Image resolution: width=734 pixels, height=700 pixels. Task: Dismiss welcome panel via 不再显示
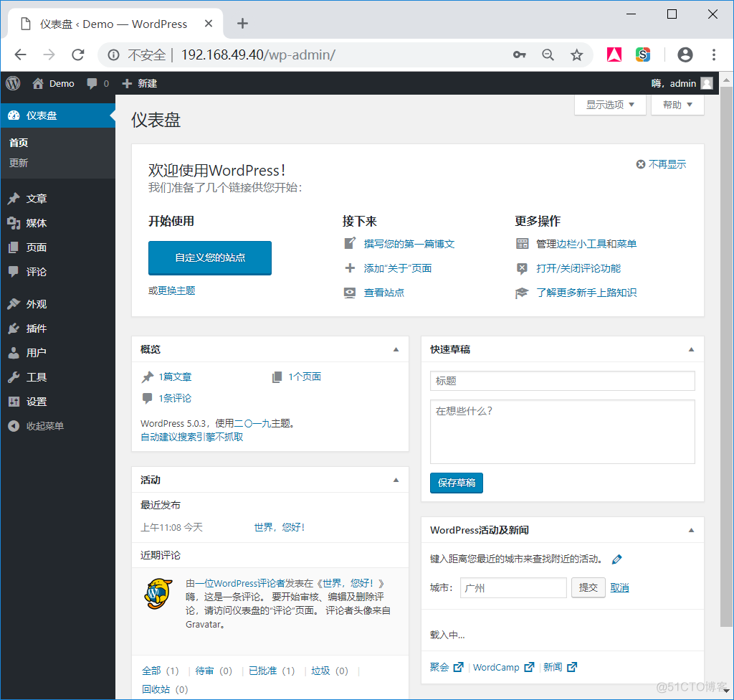pos(661,164)
